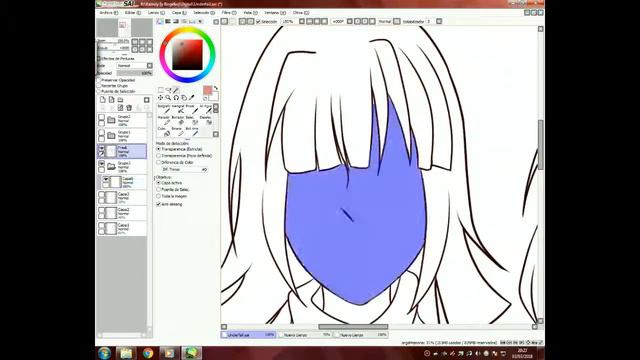This screenshot has height=360, width=640.
Task: Select the Magic Wand tool
Action: coord(176,90)
